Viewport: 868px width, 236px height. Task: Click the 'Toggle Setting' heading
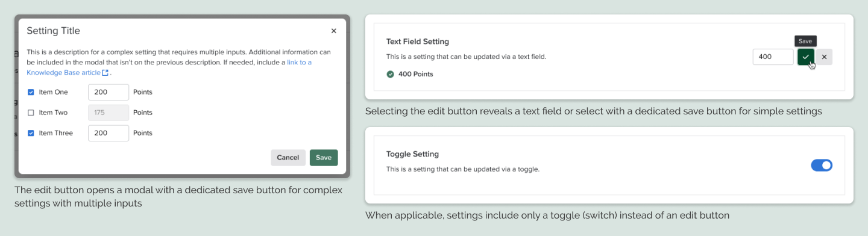(412, 154)
